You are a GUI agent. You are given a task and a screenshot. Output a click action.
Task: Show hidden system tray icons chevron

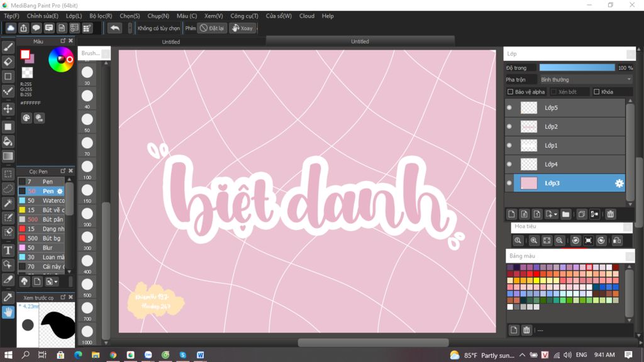pos(522,355)
